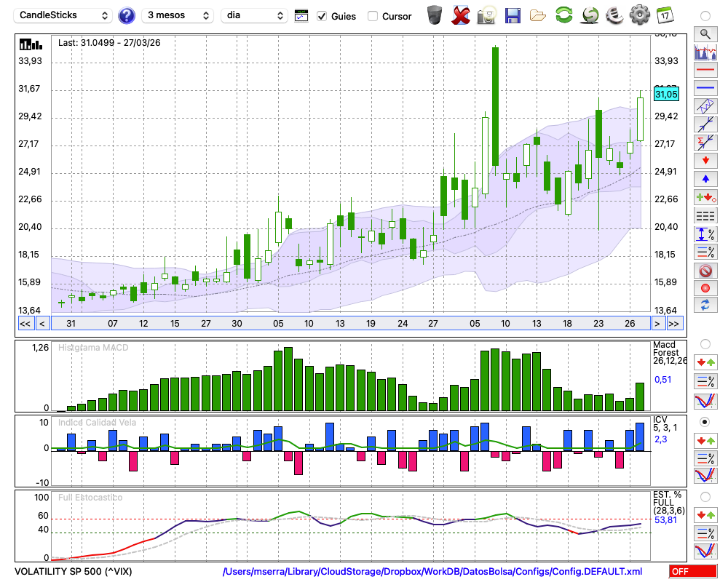
Task: Click the chart timeline date scrollbar
Action: (349, 323)
